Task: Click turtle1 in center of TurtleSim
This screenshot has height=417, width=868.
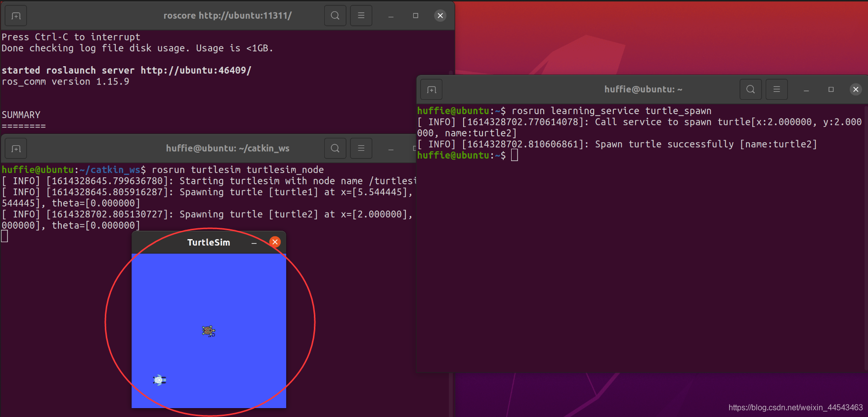Action: tap(209, 331)
